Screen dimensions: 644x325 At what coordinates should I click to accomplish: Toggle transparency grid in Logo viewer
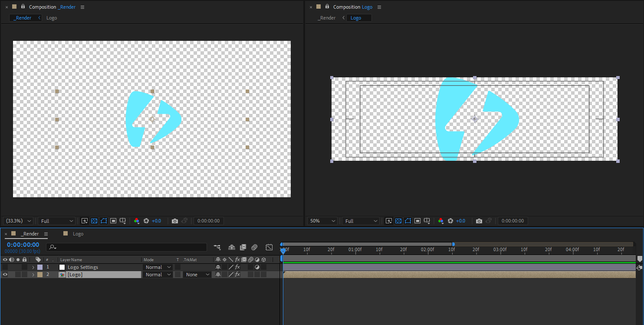398,221
